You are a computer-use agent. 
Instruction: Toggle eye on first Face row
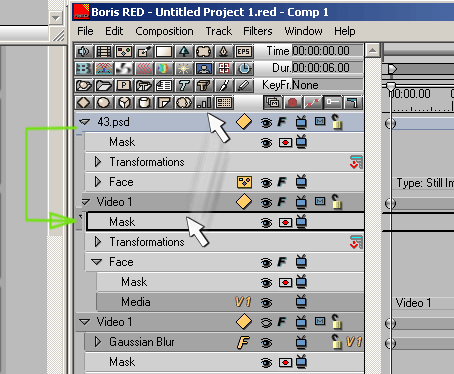click(266, 183)
